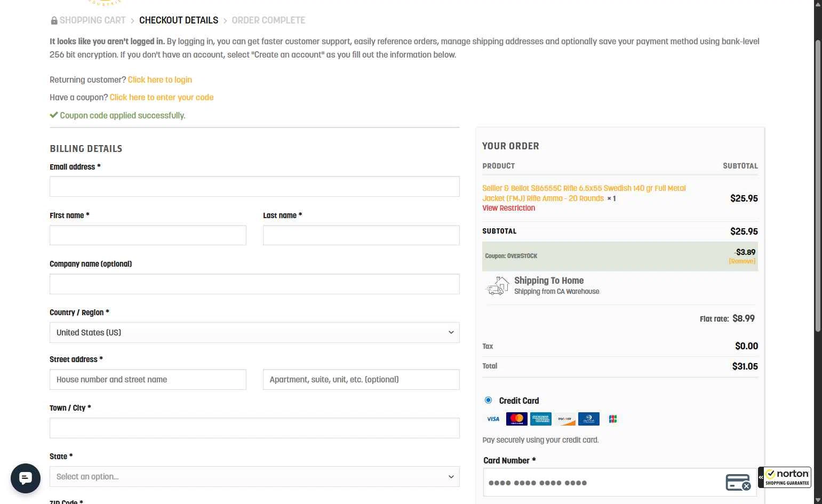Click the coupon discount -$3.89 value

pos(745,252)
